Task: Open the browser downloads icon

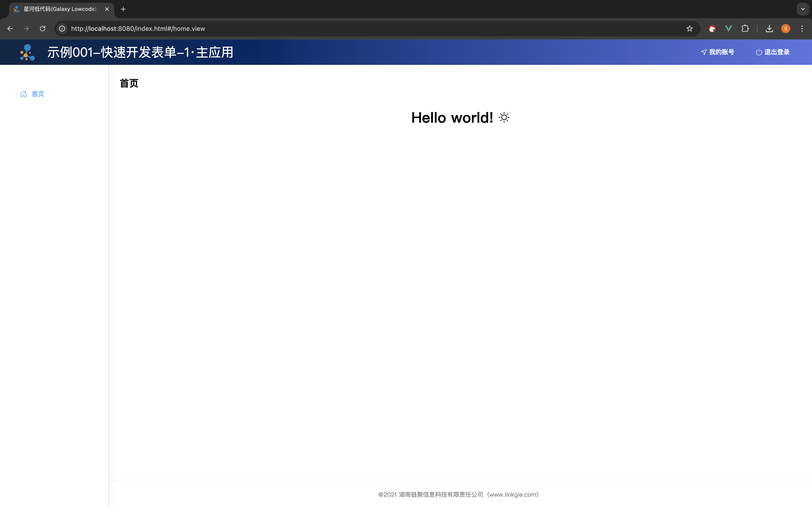Action: pyautogui.click(x=769, y=29)
